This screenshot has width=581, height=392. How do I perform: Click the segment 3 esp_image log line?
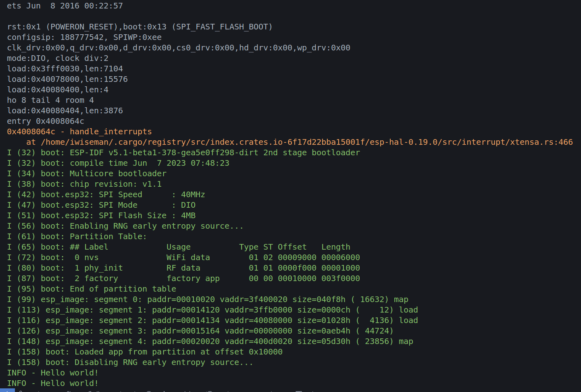click(x=200, y=331)
